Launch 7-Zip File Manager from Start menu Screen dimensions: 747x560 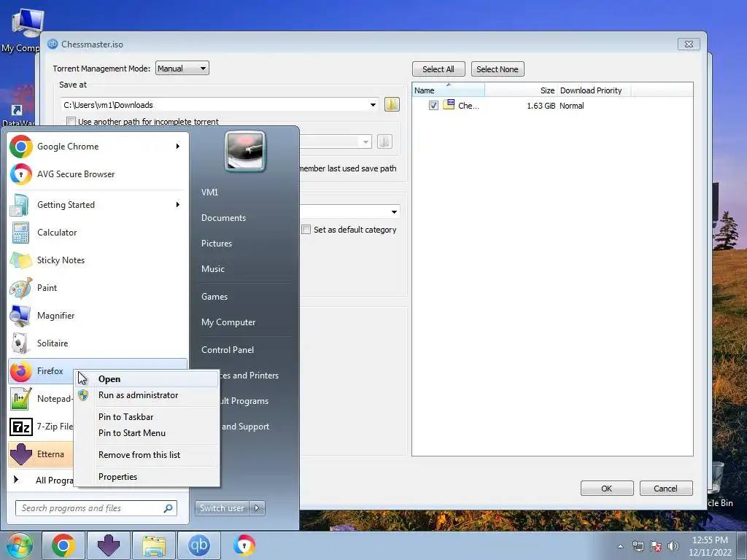(41, 426)
